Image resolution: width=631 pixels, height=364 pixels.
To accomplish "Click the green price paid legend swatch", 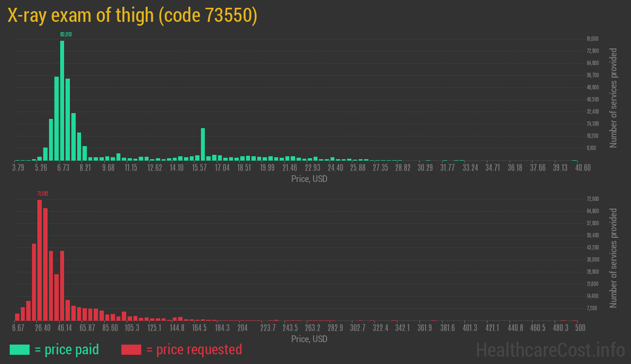I will 19,349.
